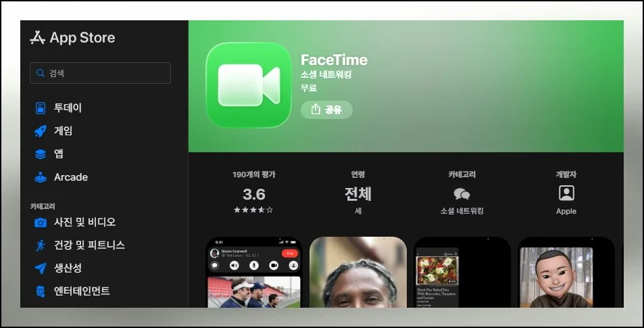This screenshot has height=328, width=644.
Task: Select the Arcade joystick icon
Action: 41,177
